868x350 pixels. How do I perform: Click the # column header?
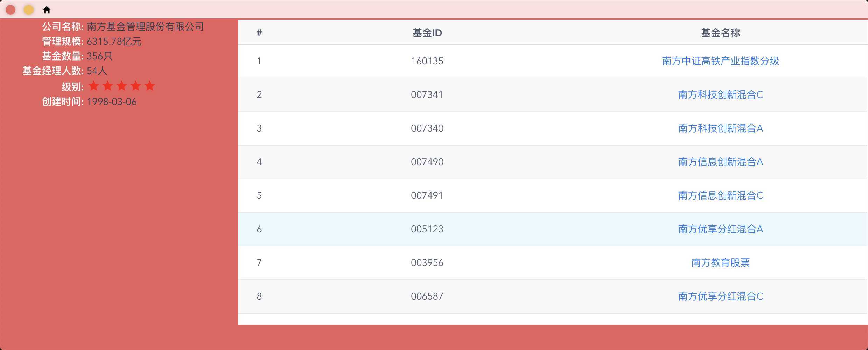[x=259, y=33]
